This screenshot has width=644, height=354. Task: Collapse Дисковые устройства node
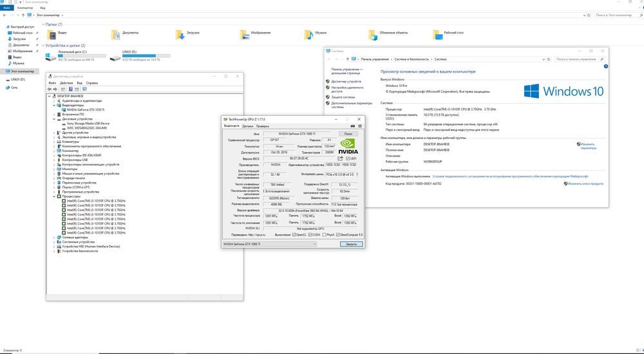point(54,119)
